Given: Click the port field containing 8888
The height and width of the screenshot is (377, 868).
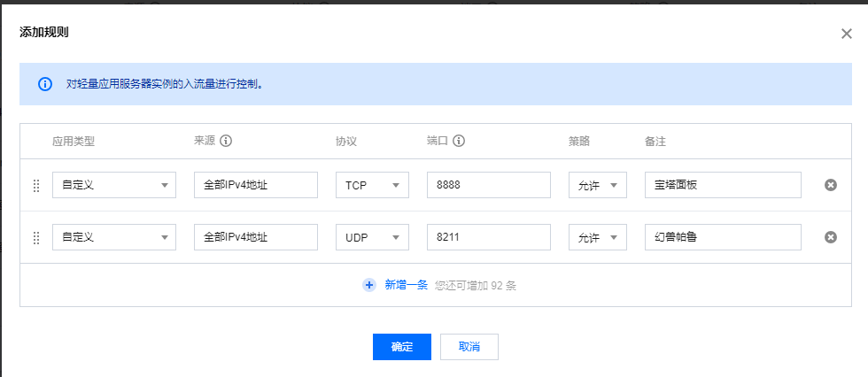Looking at the screenshot, I should click(489, 185).
